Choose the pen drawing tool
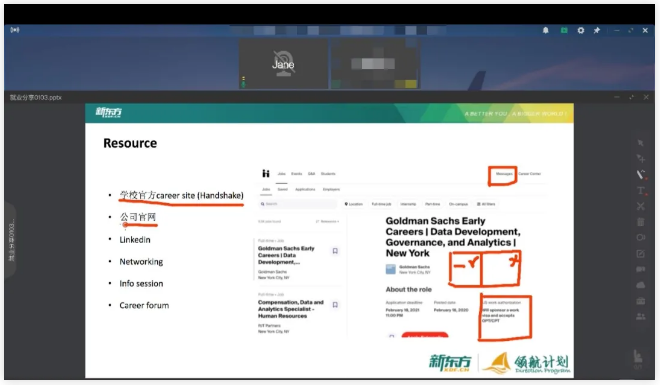This screenshot has width=660, height=385. (x=641, y=175)
